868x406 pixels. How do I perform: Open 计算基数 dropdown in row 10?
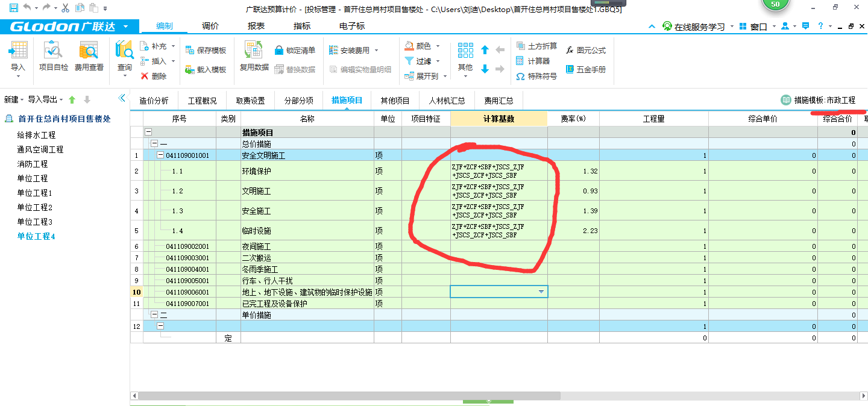[x=541, y=292]
